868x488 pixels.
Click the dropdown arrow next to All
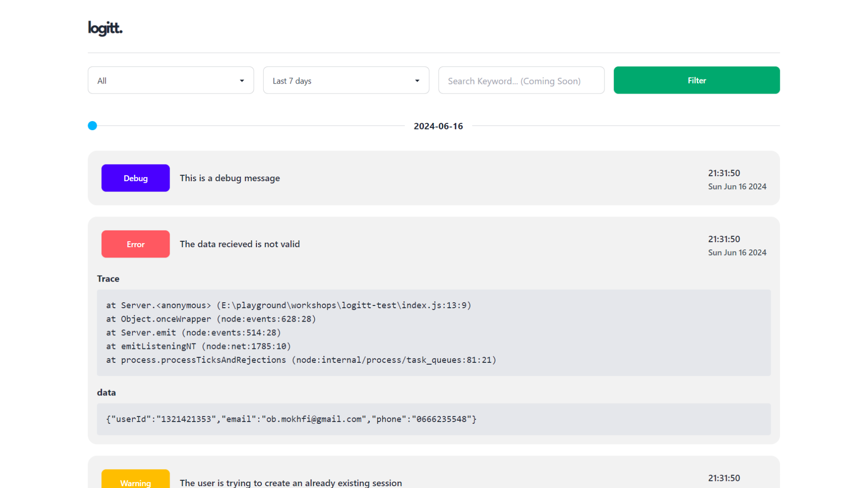point(242,81)
